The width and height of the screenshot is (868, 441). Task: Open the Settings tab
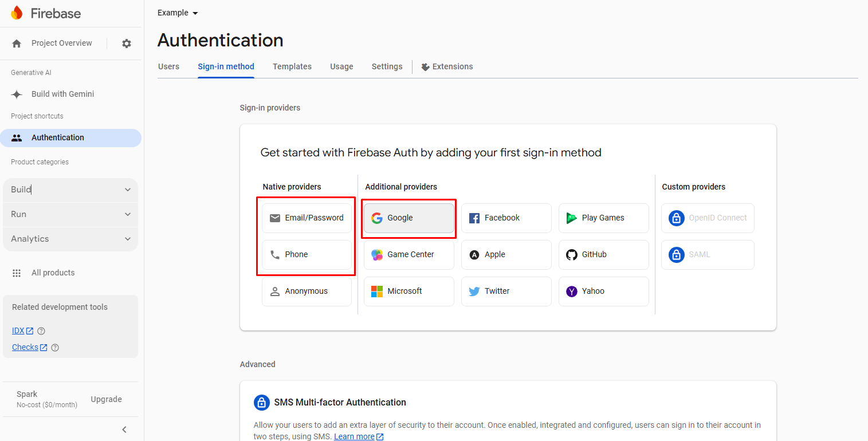(x=387, y=67)
